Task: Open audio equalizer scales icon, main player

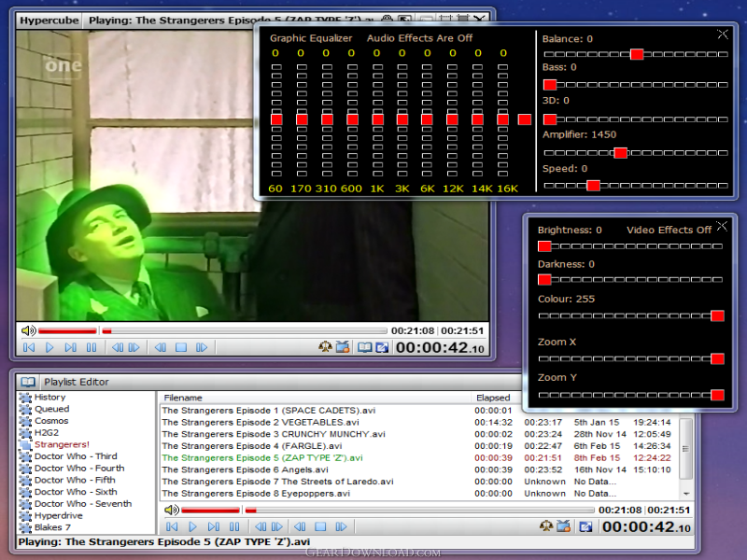Action: 325,347
